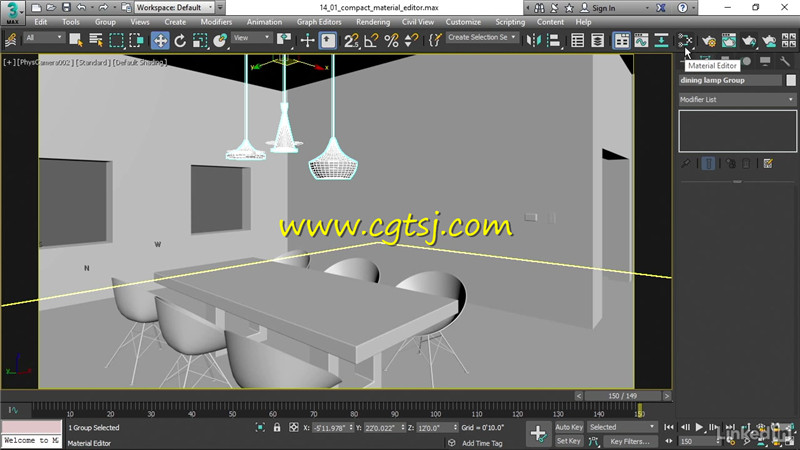Image resolution: width=800 pixels, height=450 pixels.
Task: Open Create Selection Set dropdown
Action: (481, 37)
